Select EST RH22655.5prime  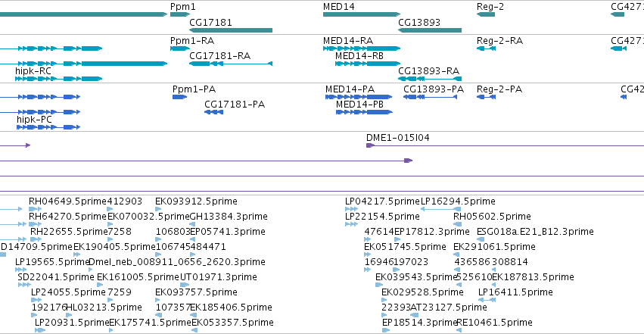pos(69,232)
